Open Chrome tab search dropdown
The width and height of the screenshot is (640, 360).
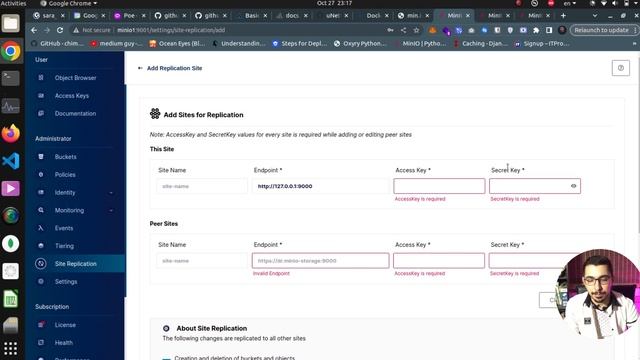coord(595,16)
